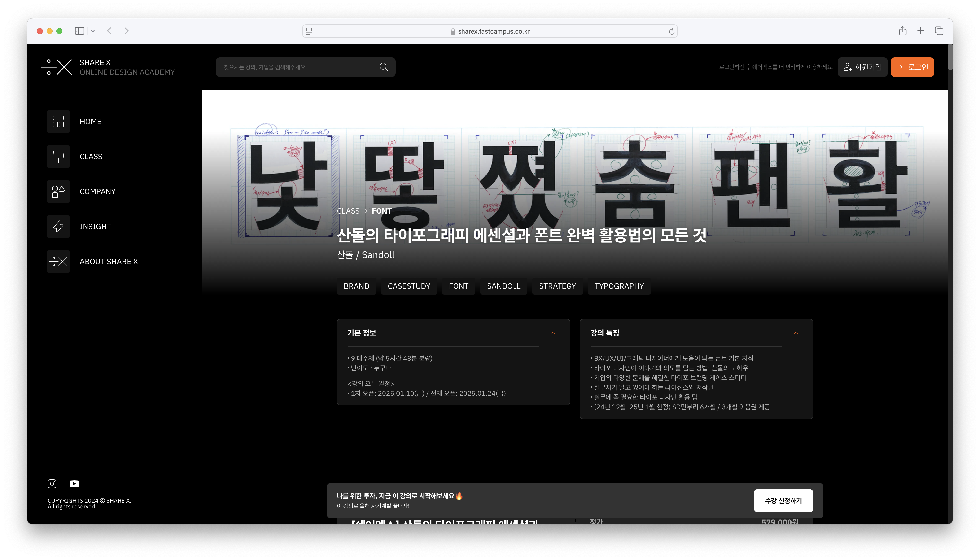Click the 수강 신청하기 enroll button
The height and width of the screenshot is (560, 980).
(x=783, y=500)
